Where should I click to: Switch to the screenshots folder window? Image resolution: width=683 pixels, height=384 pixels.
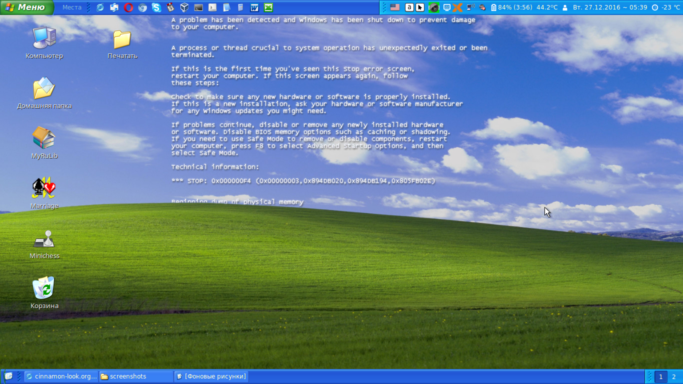(135, 376)
